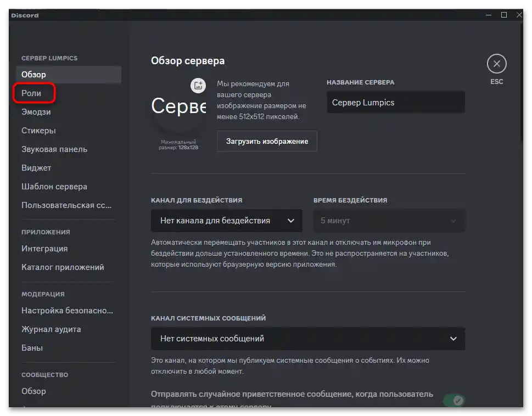Viewport: 532px width, 416px height.
Task: Click the Загрузить изображение button
Action: point(266,141)
